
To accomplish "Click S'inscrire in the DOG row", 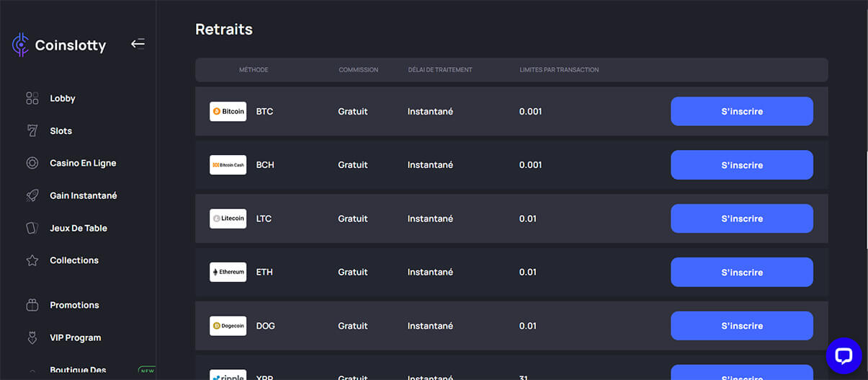I will tap(742, 326).
